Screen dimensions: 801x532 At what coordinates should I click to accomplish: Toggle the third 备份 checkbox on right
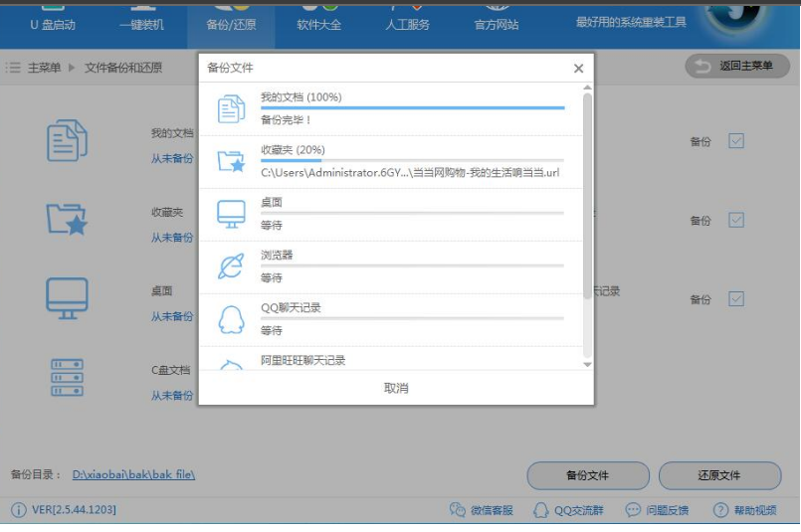[x=736, y=299]
